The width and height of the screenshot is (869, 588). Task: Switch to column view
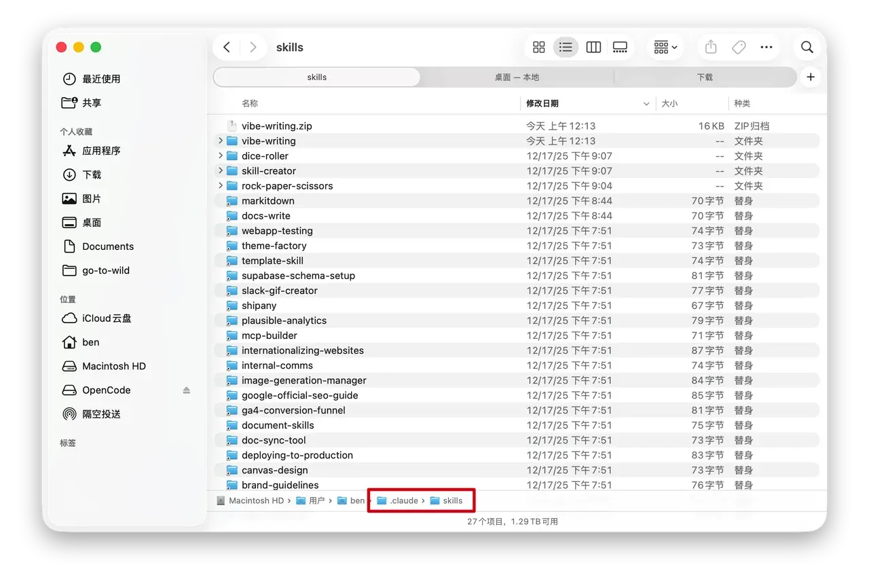[x=593, y=47]
